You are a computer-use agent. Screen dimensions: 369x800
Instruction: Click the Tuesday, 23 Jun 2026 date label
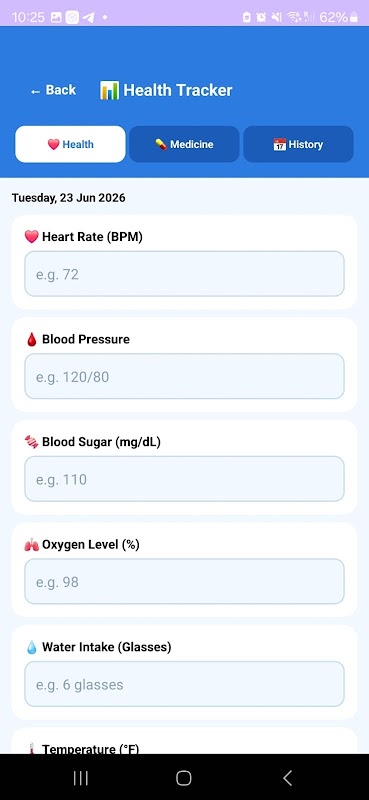click(68, 198)
